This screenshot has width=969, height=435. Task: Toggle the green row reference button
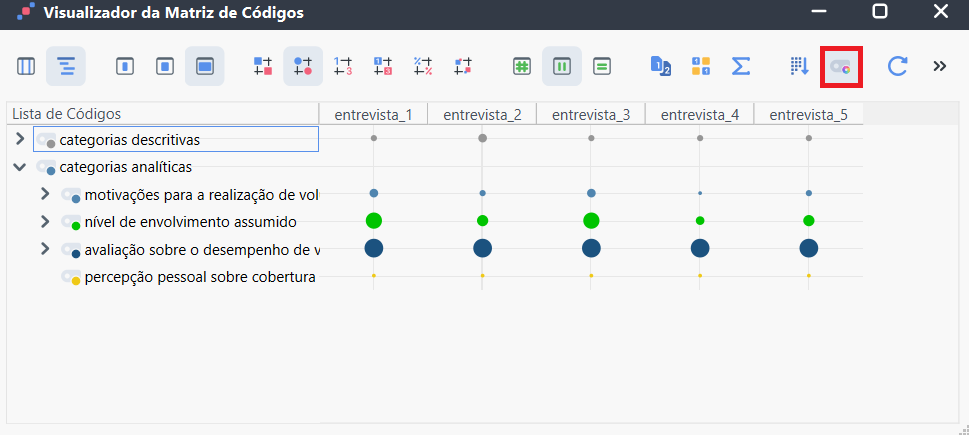601,66
